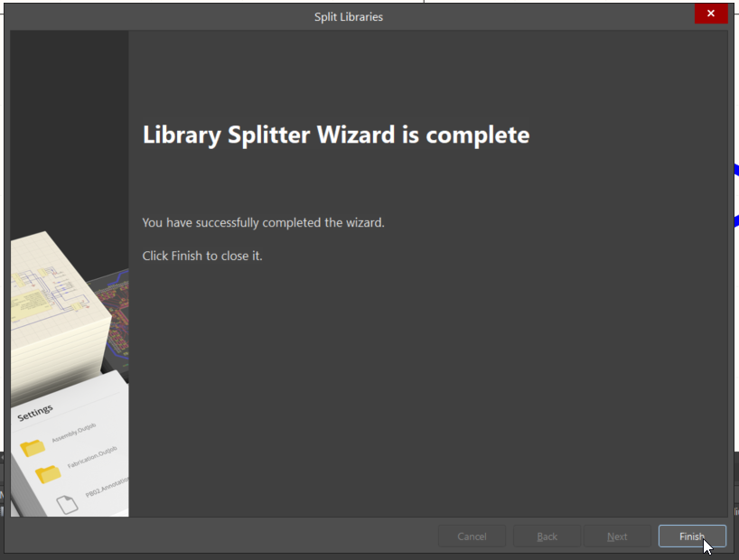Click the Back button in the wizard
This screenshot has width=739, height=560.
click(547, 537)
